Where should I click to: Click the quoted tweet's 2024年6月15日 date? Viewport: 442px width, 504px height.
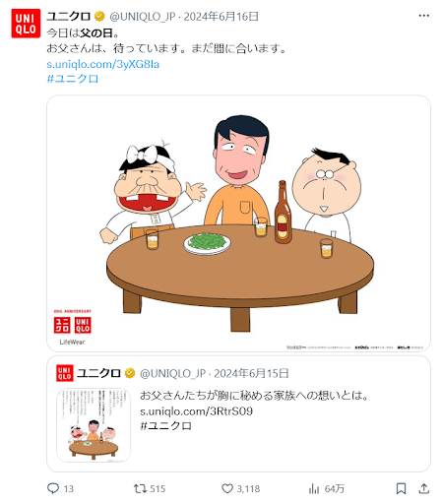pyautogui.click(x=251, y=373)
